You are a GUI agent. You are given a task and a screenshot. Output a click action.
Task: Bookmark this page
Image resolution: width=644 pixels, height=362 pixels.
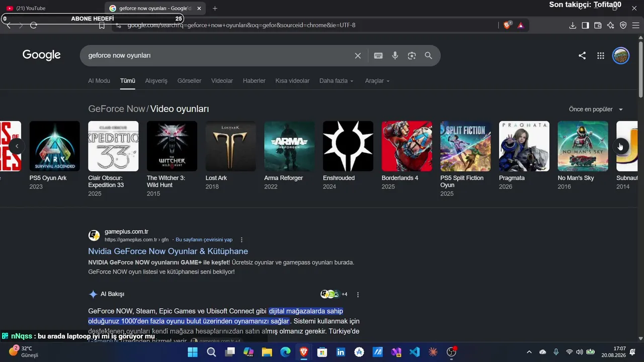point(102,25)
